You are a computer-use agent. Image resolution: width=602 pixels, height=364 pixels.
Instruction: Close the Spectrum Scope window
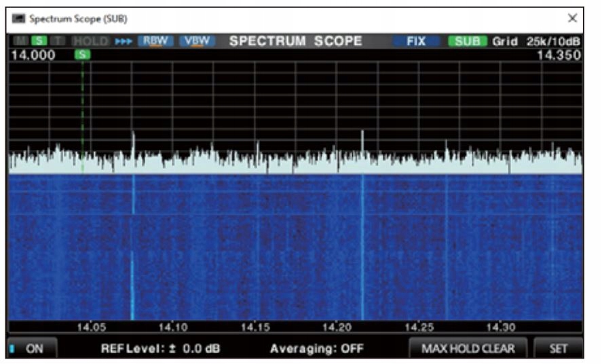click(x=572, y=18)
